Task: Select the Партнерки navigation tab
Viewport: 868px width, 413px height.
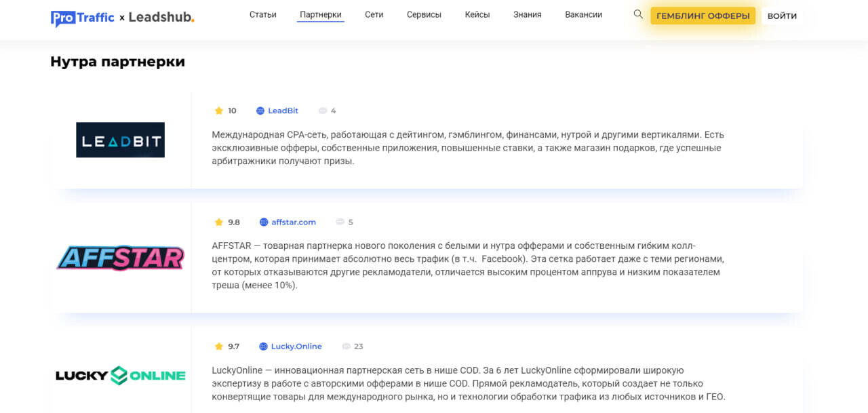Action: click(x=321, y=15)
